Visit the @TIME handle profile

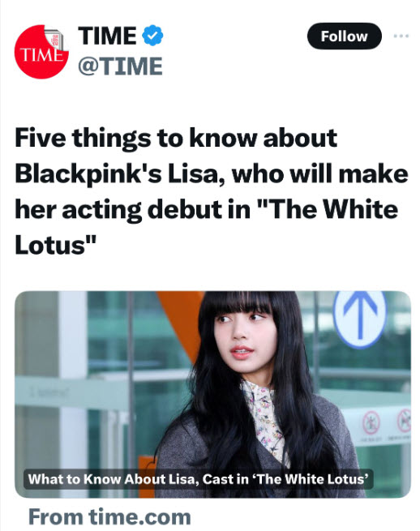tap(120, 66)
